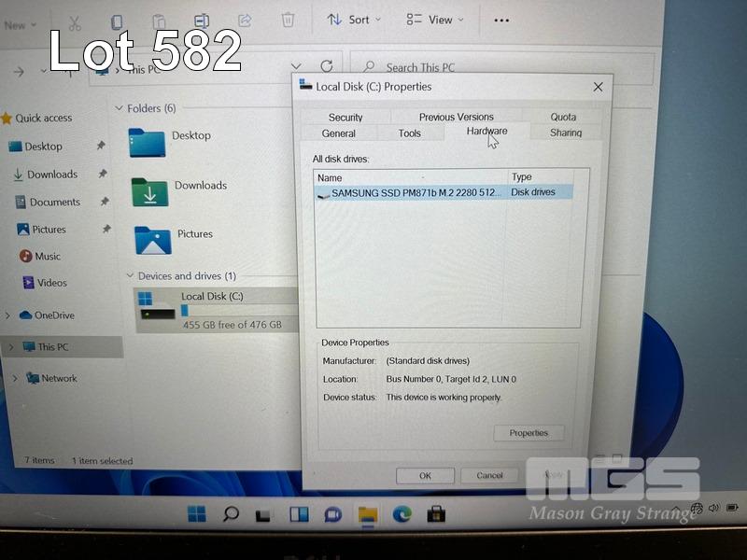Collapse the Devices and drives group
The height and width of the screenshot is (560, 747).
130,276
